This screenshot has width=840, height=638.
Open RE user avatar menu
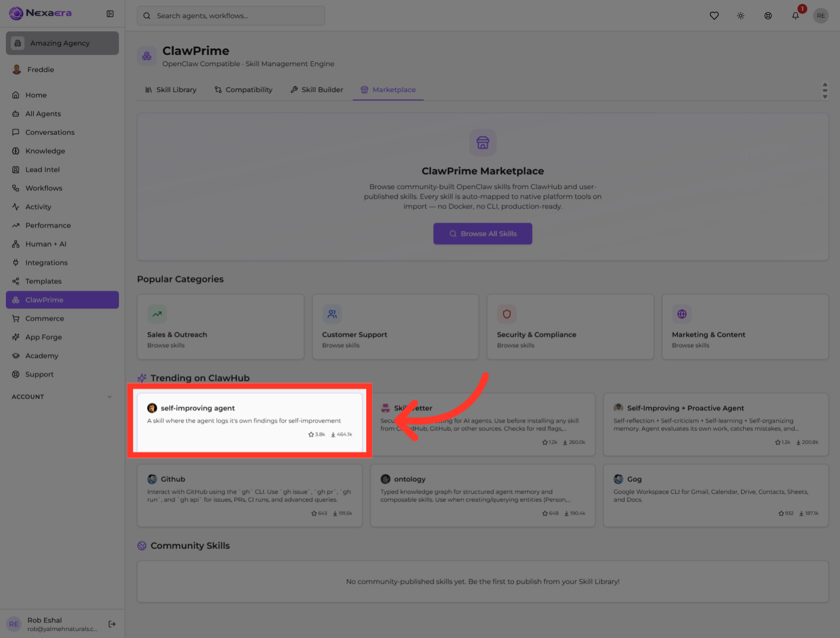821,16
